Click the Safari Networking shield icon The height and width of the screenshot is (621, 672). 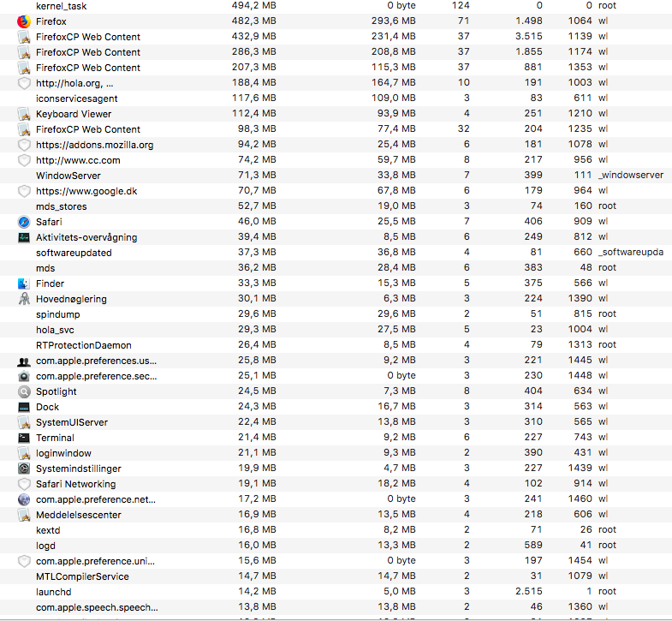[x=24, y=484]
